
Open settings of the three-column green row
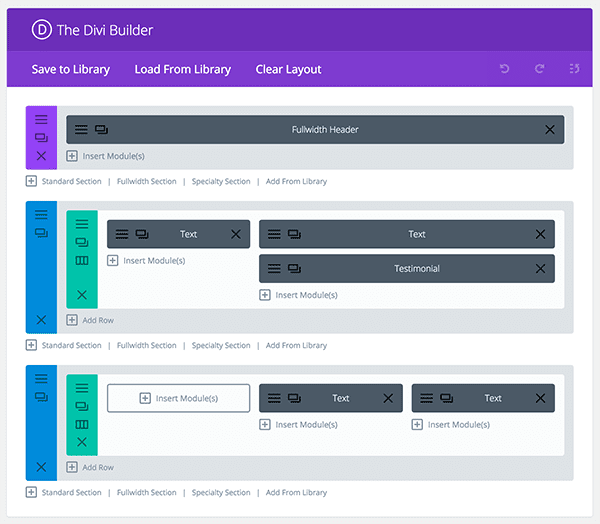tap(82, 388)
